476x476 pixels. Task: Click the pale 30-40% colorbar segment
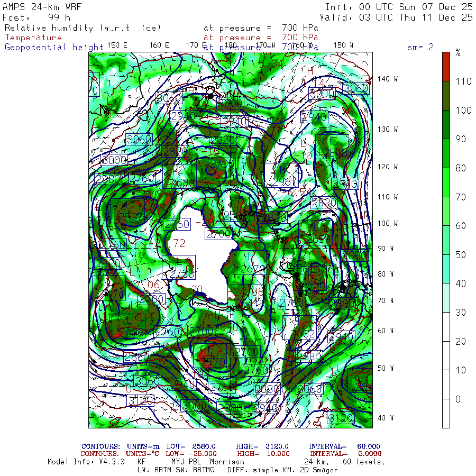446,297
